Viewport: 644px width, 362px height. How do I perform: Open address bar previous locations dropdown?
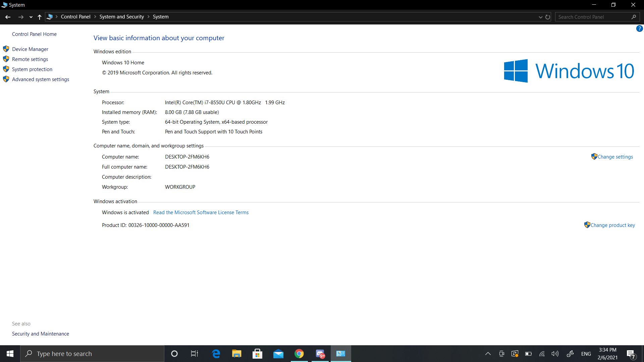540,17
